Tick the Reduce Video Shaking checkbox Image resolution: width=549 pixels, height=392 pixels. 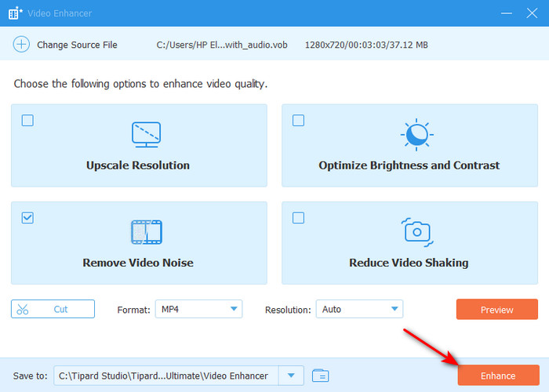click(298, 218)
